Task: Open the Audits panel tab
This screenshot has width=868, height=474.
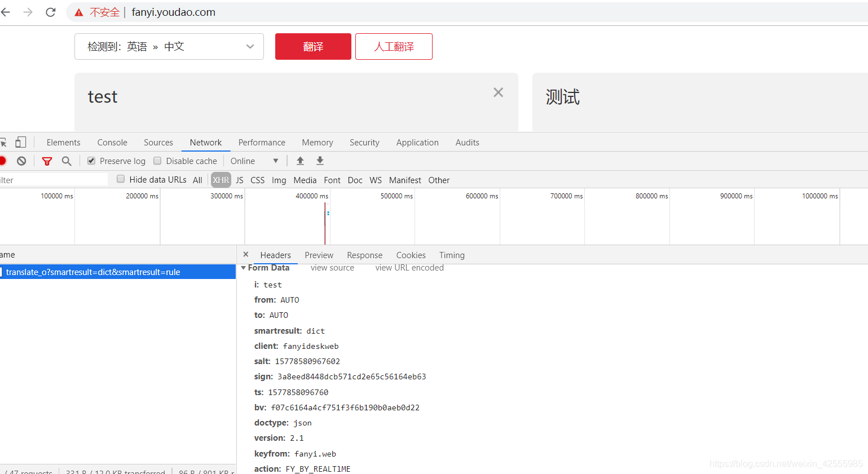Action: click(468, 143)
